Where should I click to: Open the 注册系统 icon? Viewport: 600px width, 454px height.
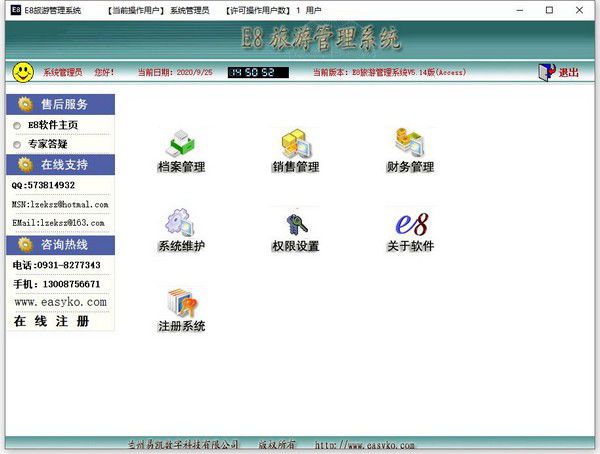click(182, 303)
